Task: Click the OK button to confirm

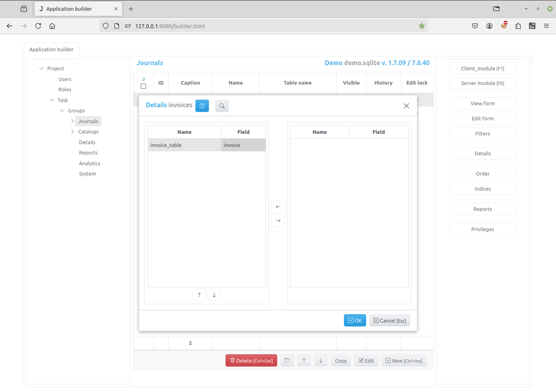Action: tap(355, 320)
